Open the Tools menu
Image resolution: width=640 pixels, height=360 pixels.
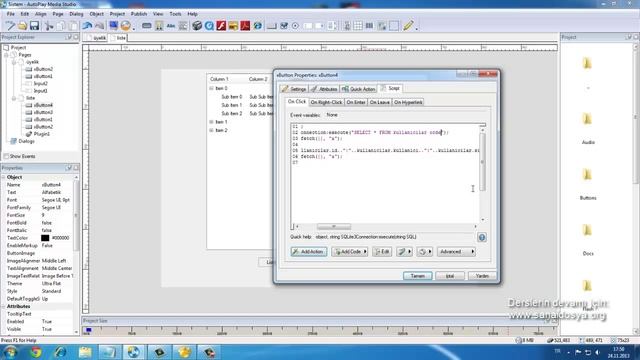(175, 14)
